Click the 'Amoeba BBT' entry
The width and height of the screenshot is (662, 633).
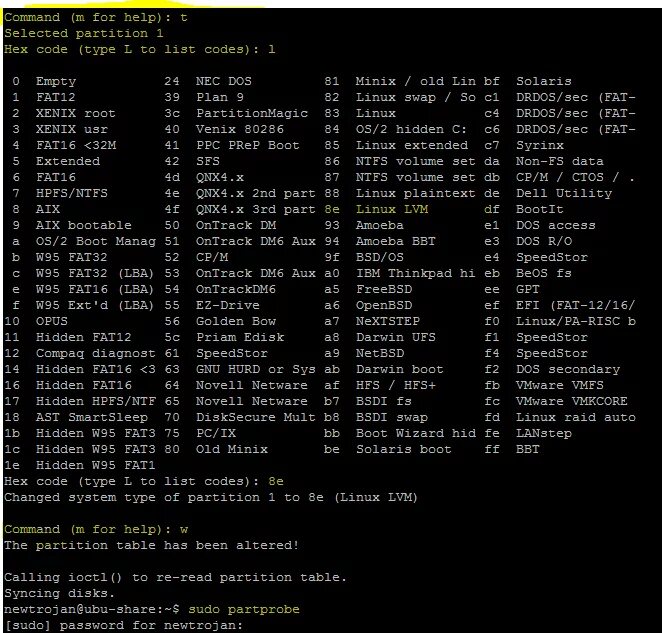[396, 242]
